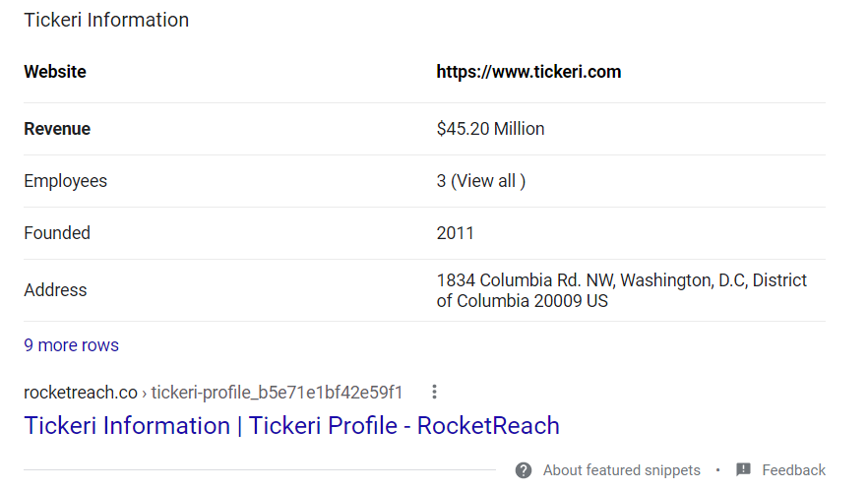Image resolution: width=868 pixels, height=490 pixels.
Task: Select the Employees row label
Action: coord(65,181)
